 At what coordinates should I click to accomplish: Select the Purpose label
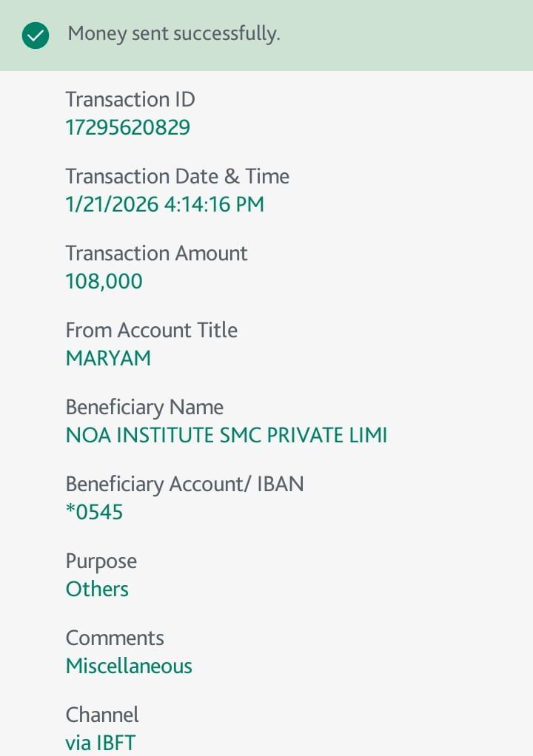click(101, 561)
